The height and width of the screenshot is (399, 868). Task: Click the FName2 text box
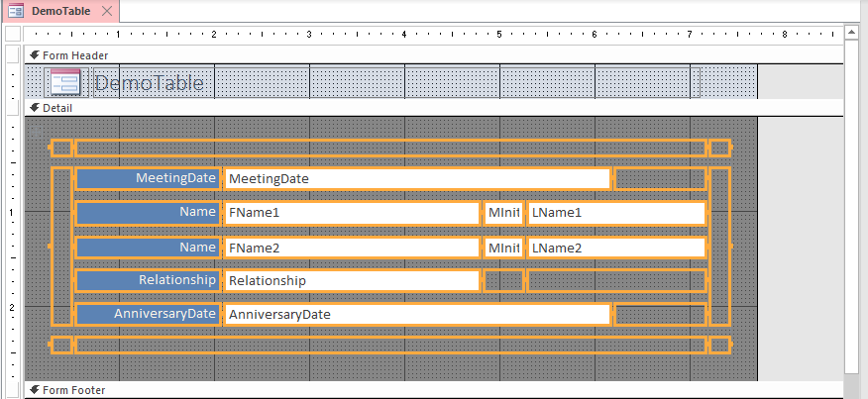[x=352, y=248]
